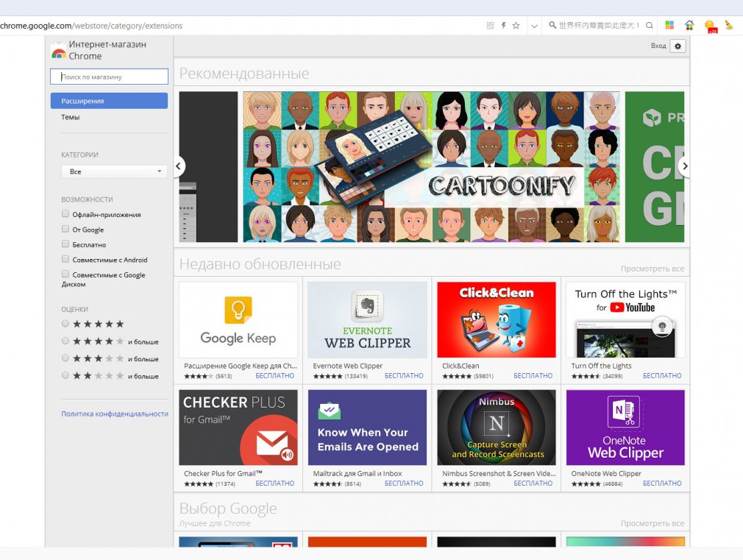Click the lightning bolt icon in the address bar
The width and height of the screenshot is (743, 560).
pos(504,26)
